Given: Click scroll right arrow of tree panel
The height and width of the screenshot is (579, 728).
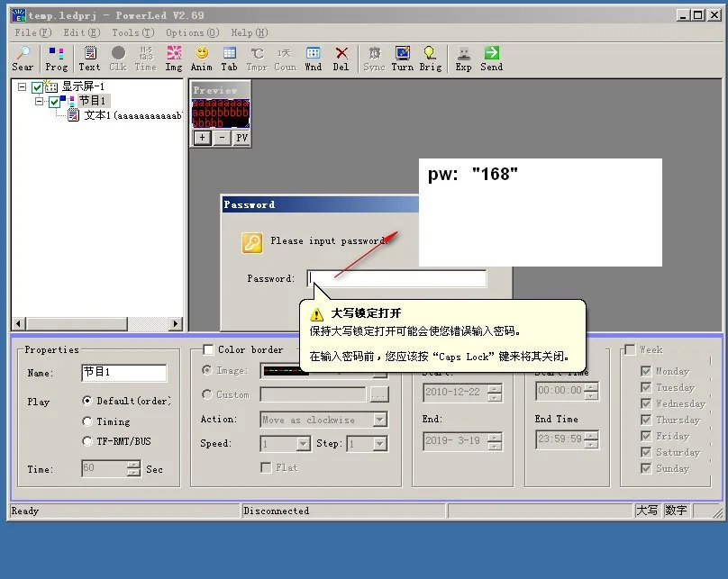Looking at the screenshot, I should coord(175,323).
